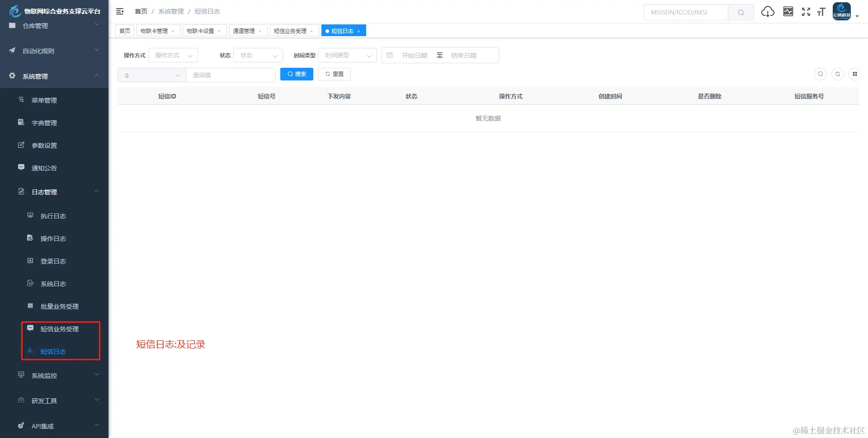The height and width of the screenshot is (438, 868).
Task: Click the 短信业务受理 chat icon
Action: coord(30,328)
